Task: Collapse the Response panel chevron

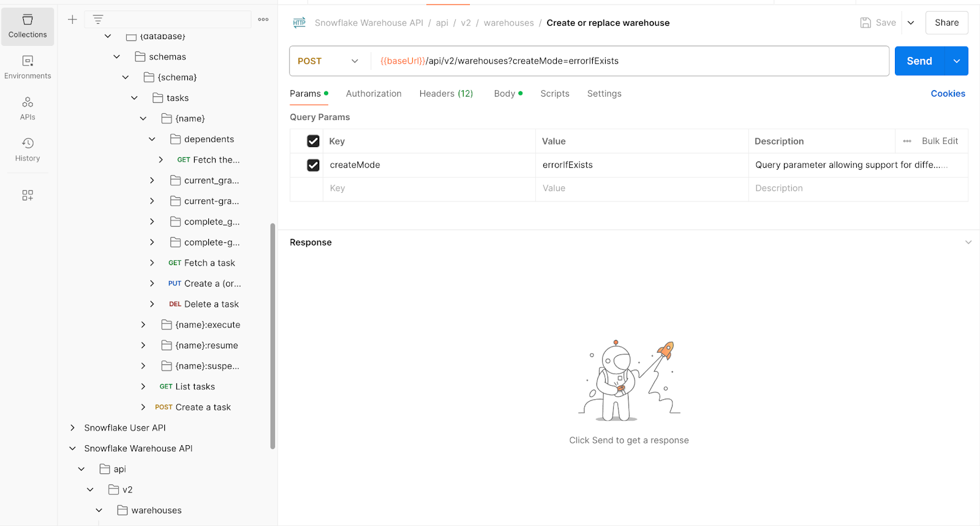Action: tap(968, 242)
